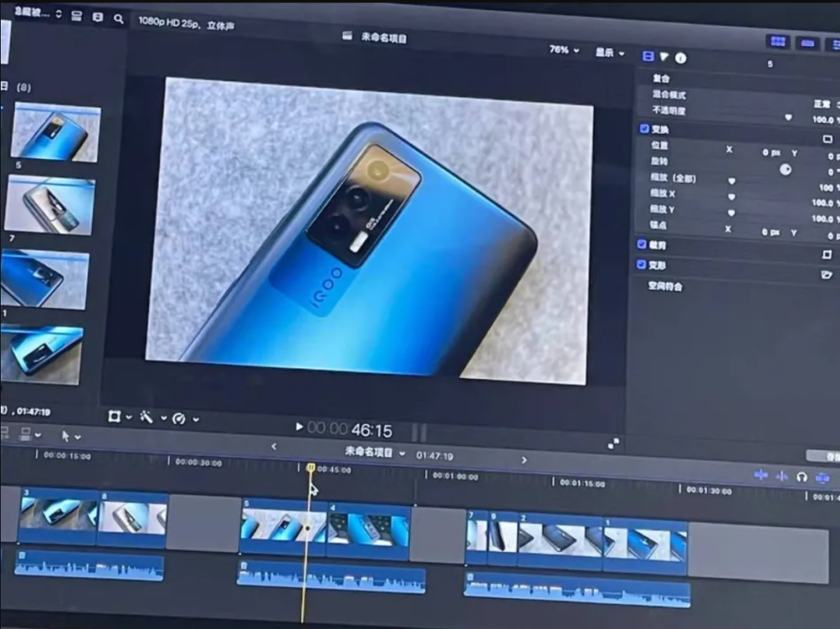The image size is (840, 629).
Task: Open the selection tool dropdown arrow
Action: click(78, 437)
